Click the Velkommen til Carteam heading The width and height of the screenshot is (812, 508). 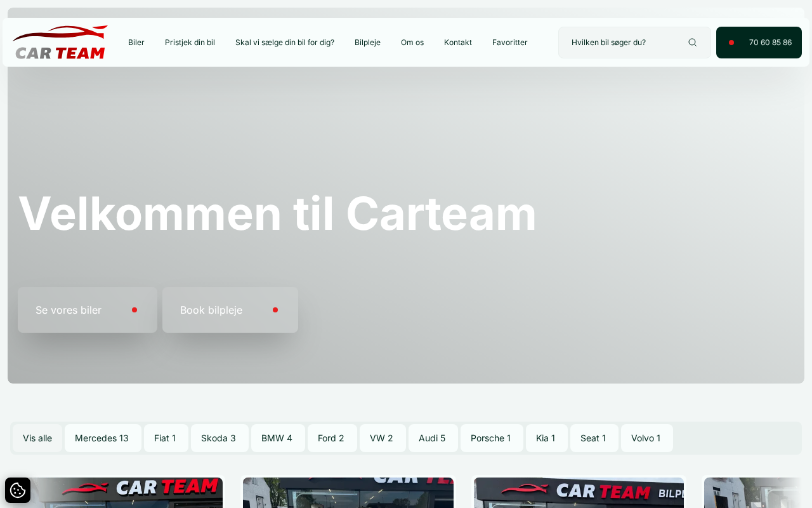click(277, 213)
